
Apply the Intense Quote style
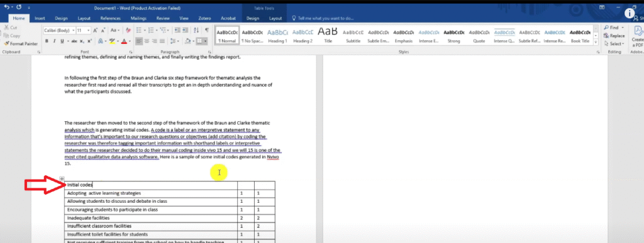pos(504,36)
